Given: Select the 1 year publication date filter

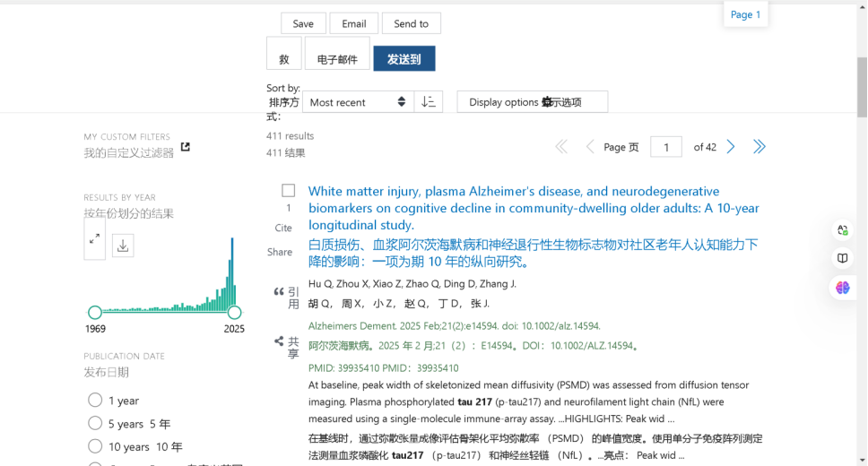Looking at the screenshot, I should coord(95,401).
